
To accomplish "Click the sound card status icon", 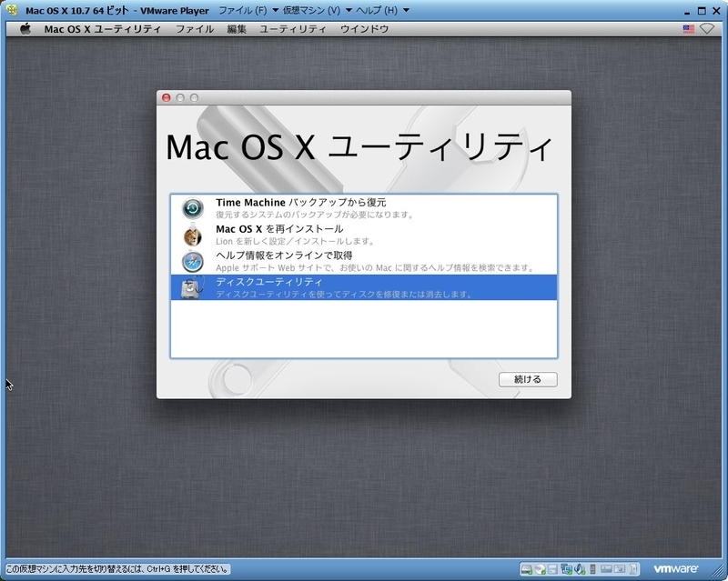I will [x=580, y=569].
